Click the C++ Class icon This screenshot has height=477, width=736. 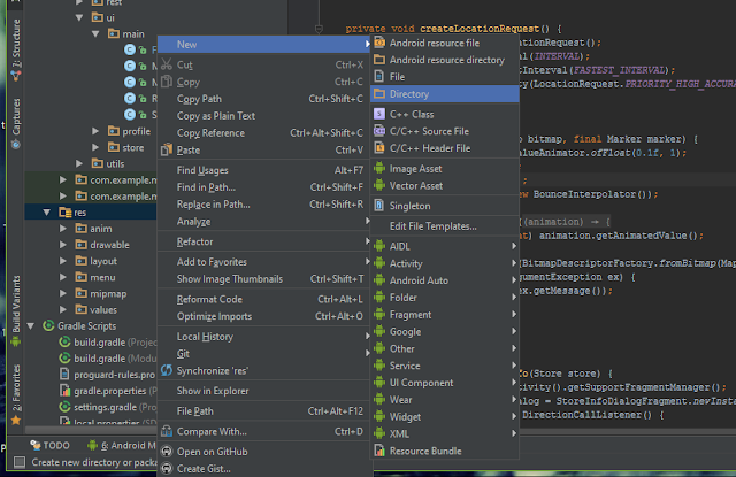(x=379, y=114)
